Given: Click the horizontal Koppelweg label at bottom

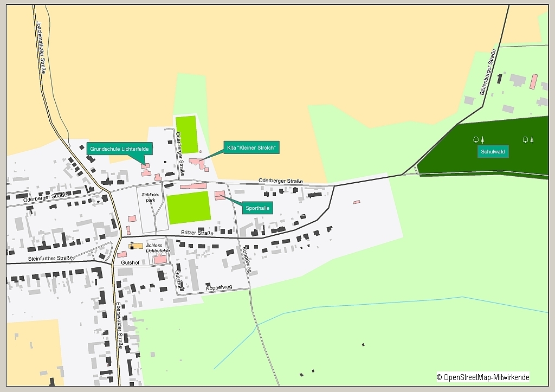Looking at the screenshot, I should (x=219, y=287).
